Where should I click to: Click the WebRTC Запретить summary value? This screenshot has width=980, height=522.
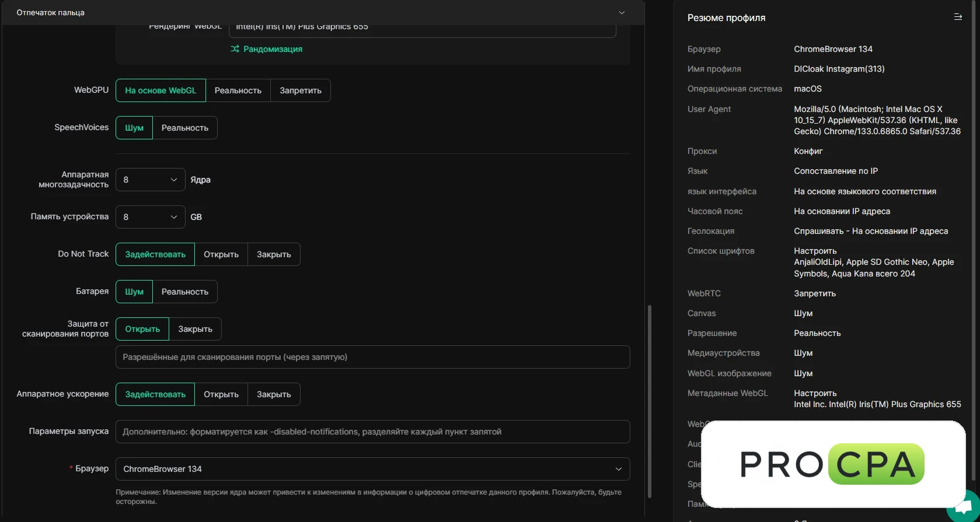tap(815, 293)
